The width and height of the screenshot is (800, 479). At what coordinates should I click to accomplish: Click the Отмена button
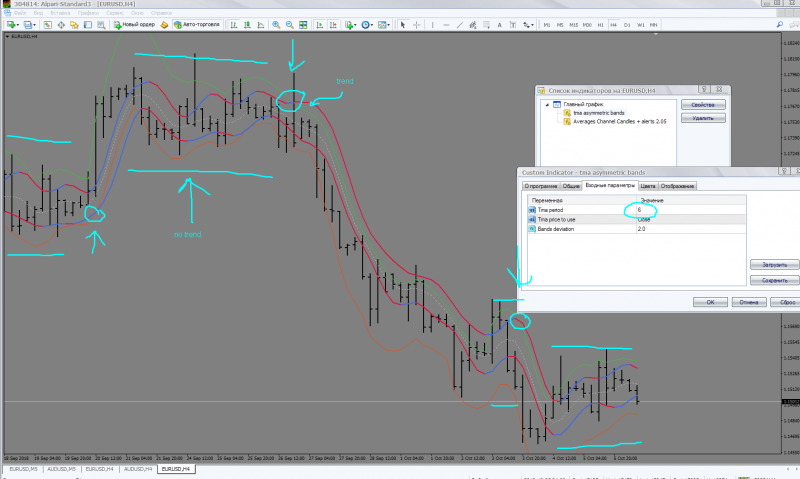click(x=749, y=302)
